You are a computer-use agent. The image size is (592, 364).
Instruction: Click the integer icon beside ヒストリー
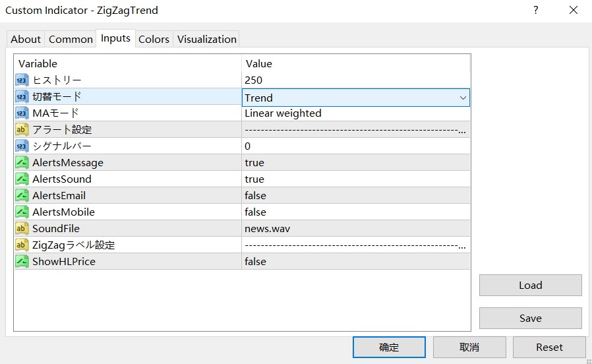click(x=22, y=80)
